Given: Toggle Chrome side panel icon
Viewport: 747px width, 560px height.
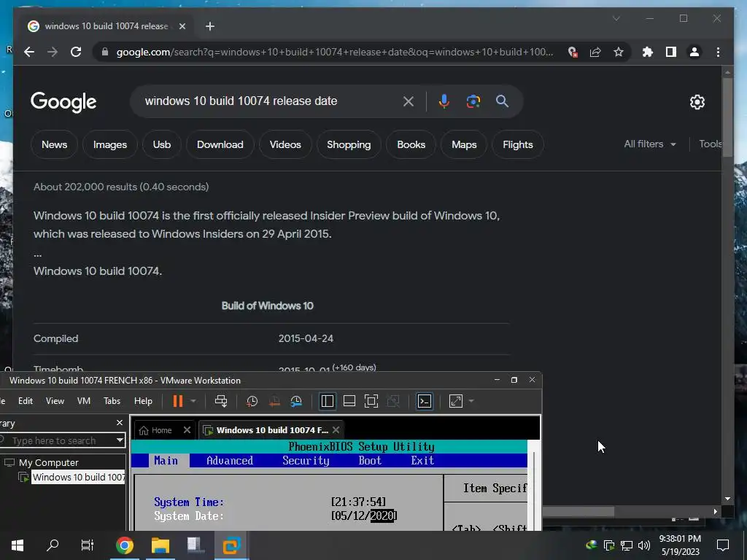Looking at the screenshot, I should click(x=671, y=52).
